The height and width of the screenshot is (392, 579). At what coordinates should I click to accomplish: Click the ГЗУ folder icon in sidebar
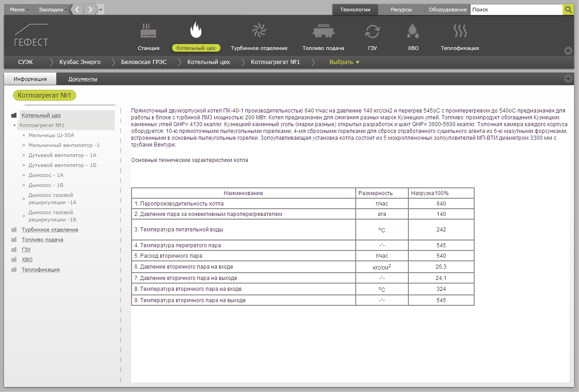pyautogui.click(x=14, y=250)
